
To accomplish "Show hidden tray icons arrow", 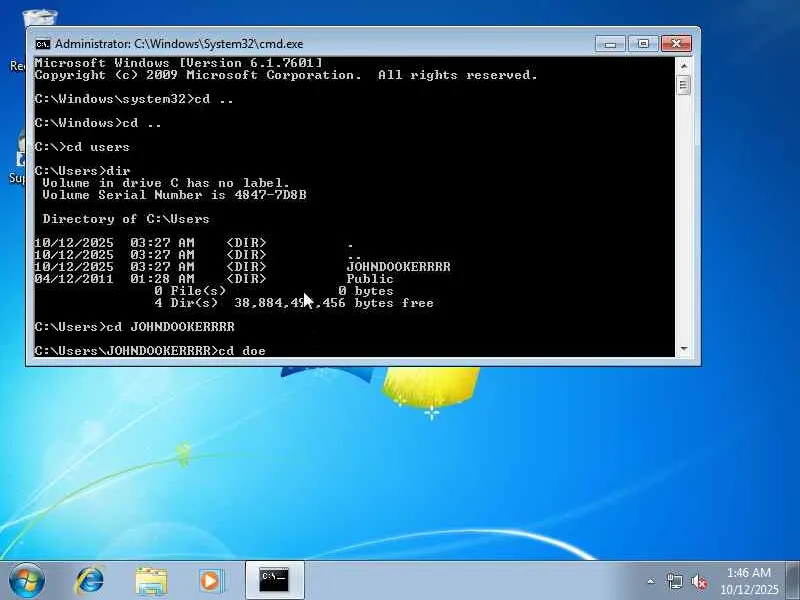I will coord(651,581).
